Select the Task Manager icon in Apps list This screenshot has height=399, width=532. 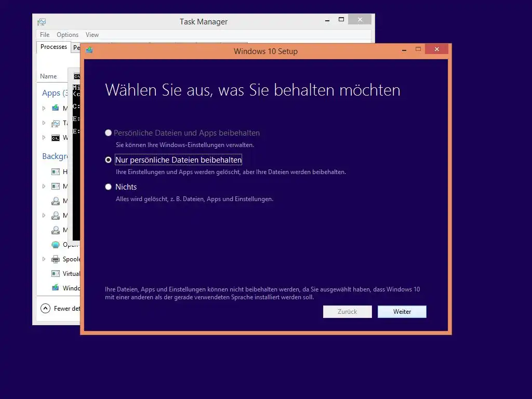[55, 123]
